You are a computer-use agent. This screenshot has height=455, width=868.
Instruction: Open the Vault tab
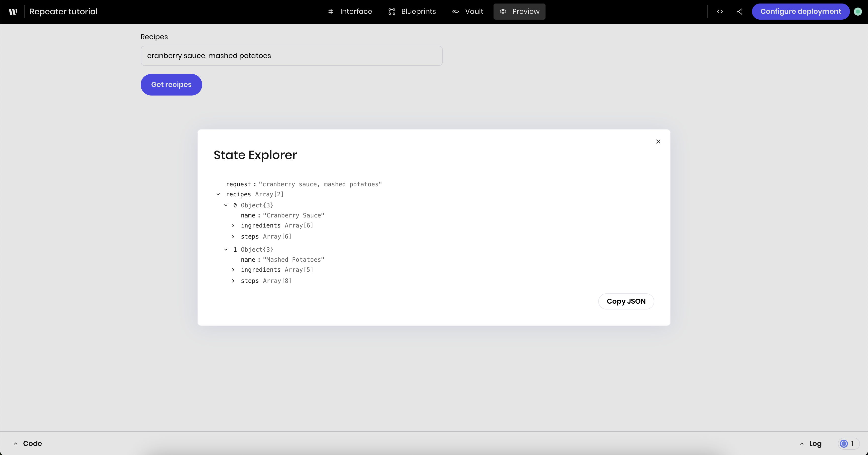[468, 12]
